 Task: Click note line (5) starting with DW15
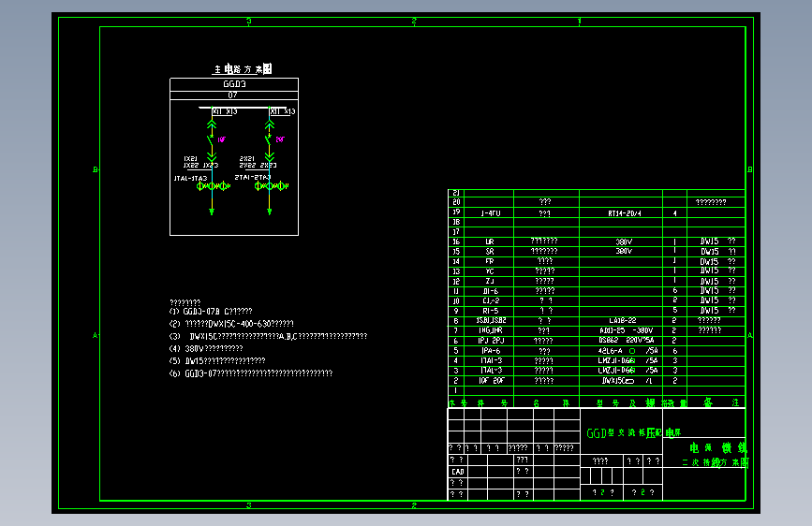click(217, 361)
